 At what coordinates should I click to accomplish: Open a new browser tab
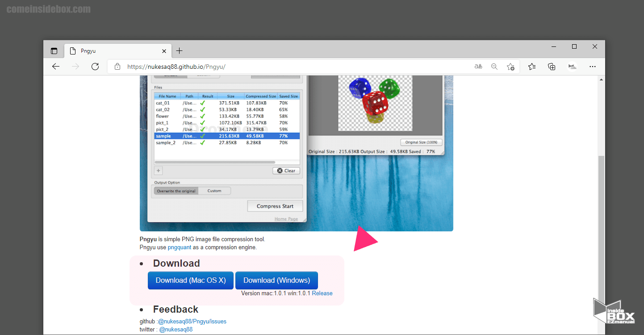click(180, 51)
